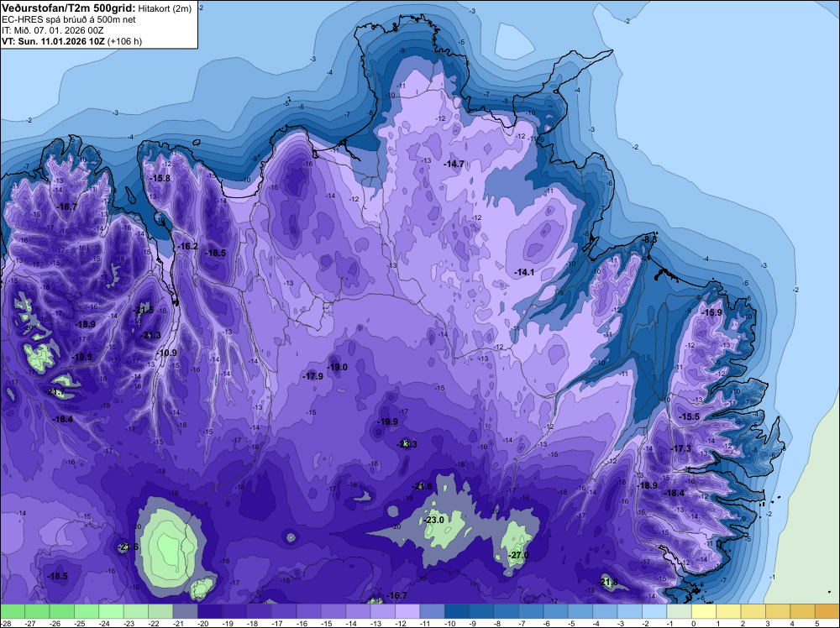Viewport: 840px width, 628px height.
Task: Click the -27.0 temperature value
Action: click(x=518, y=555)
